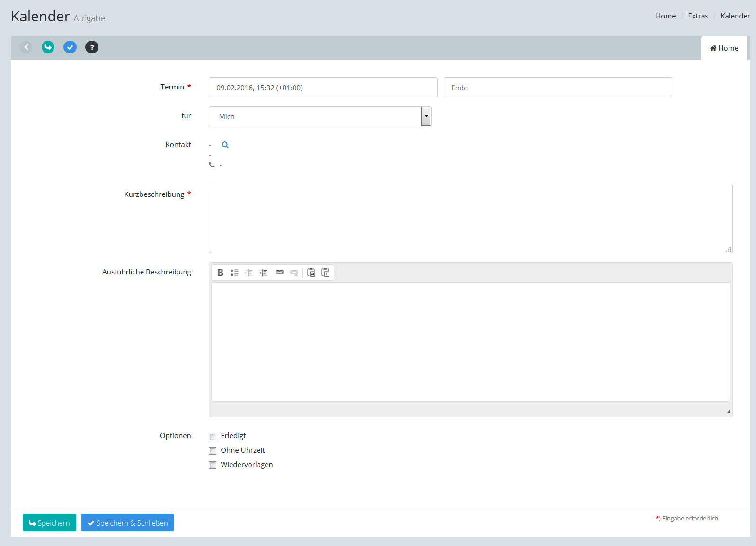Search for a contact with magnifier icon

point(225,145)
